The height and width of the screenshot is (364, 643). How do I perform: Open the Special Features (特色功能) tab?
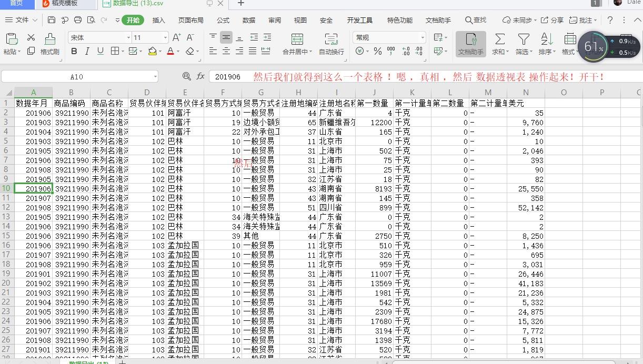click(x=400, y=20)
